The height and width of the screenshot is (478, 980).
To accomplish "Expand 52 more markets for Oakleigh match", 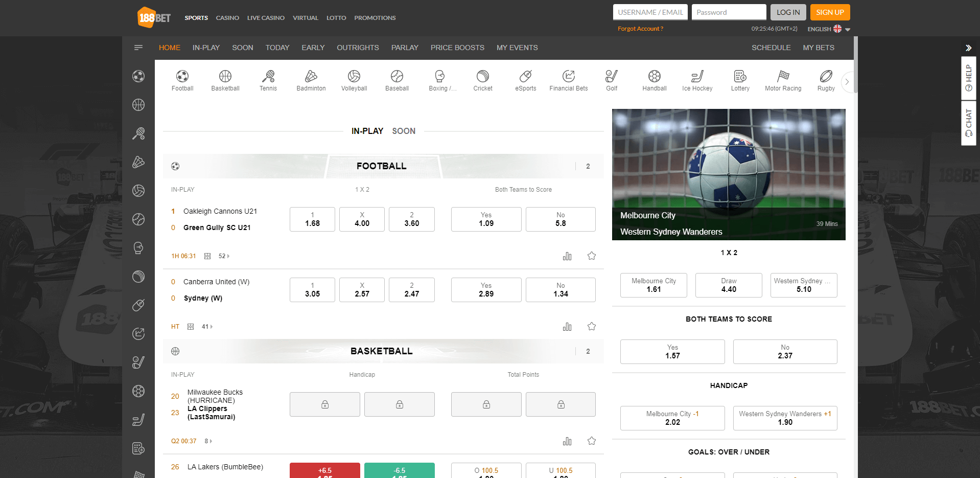I will tap(224, 256).
